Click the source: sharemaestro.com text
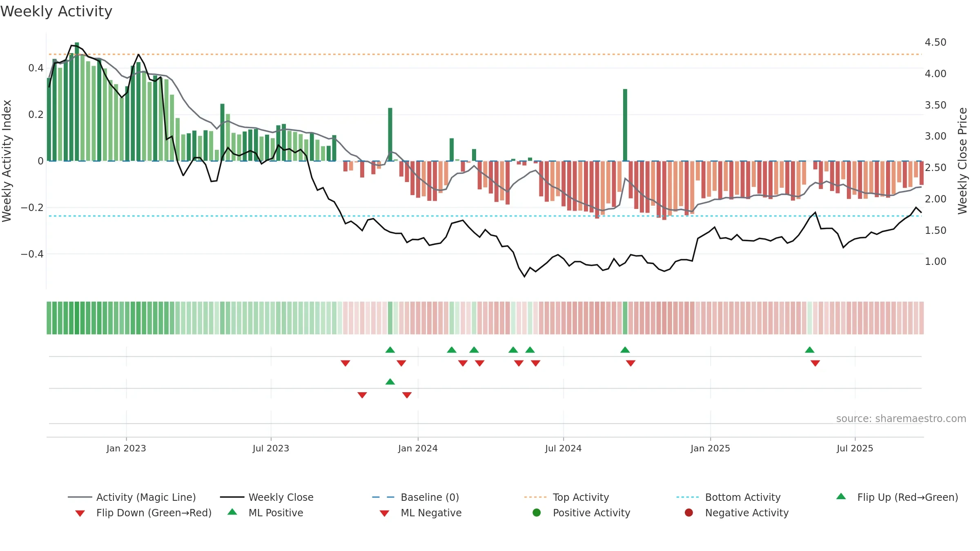Image resolution: width=980 pixels, height=551 pixels. [x=901, y=419]
